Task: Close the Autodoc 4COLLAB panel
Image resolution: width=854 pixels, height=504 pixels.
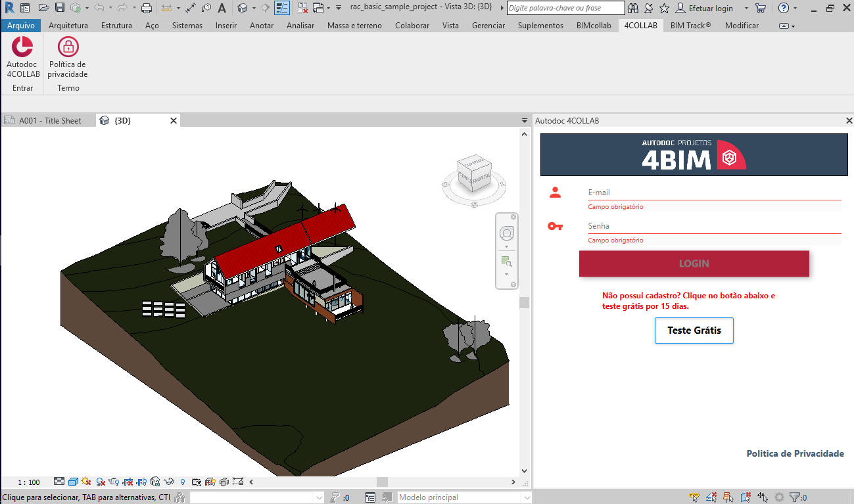Action: 849,121
